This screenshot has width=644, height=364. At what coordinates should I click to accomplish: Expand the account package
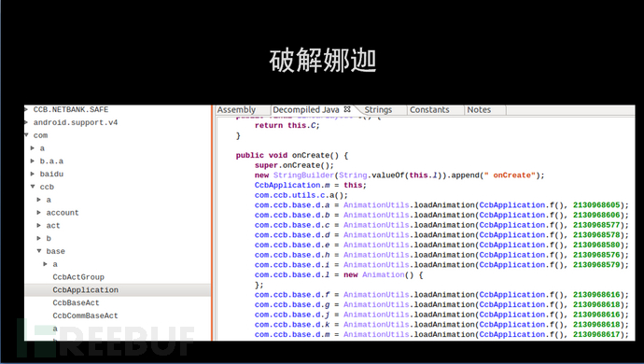tap(39, 213)
